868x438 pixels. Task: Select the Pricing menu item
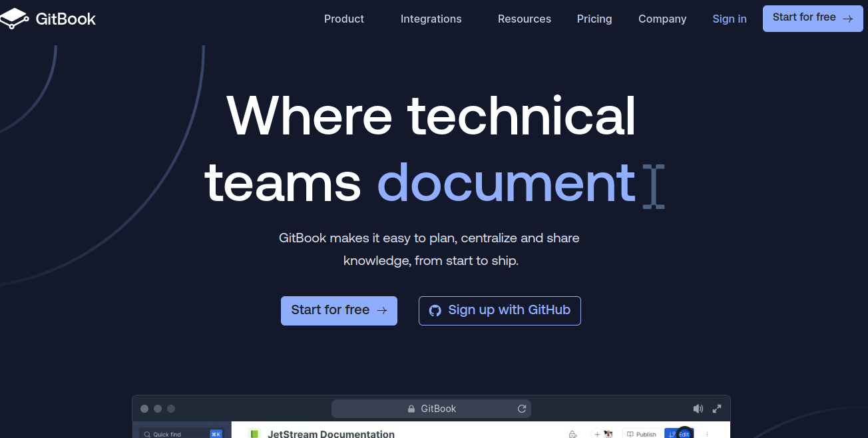[x=594, y=19]
